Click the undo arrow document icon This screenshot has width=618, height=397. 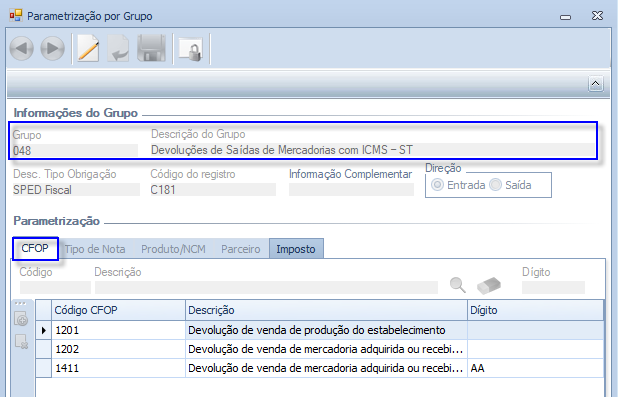(x=118, y=48)
